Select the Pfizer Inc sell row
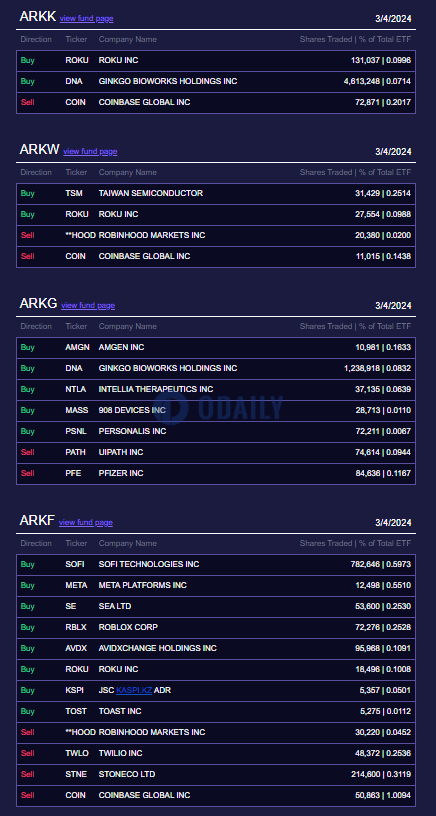Screen dimensions: 436x816 pyautogui.click(x=216, y=474)
